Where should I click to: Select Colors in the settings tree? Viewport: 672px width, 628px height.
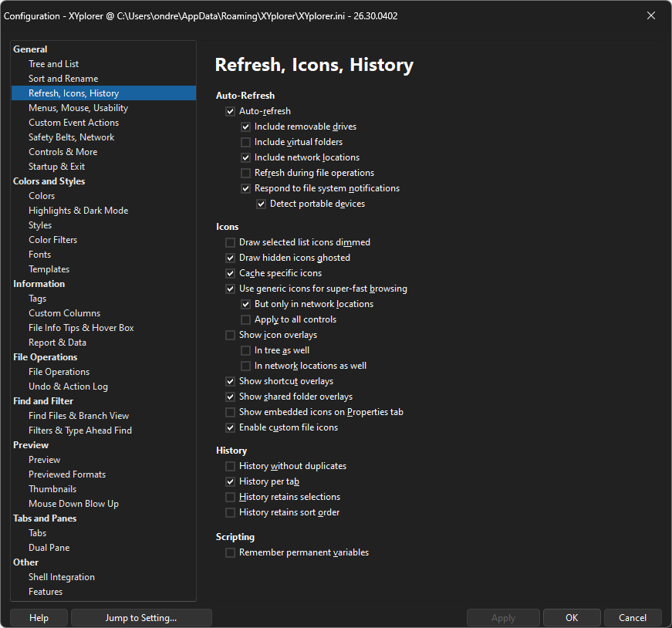[42, 196]
